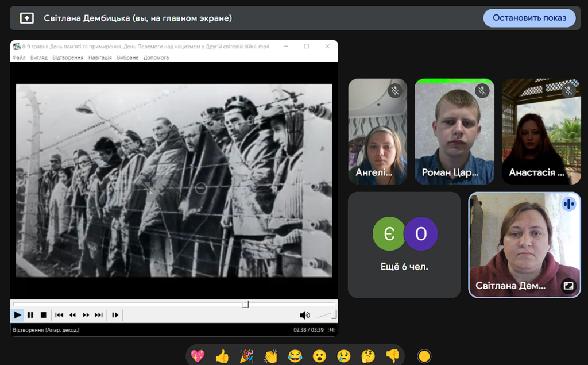Screen dimensions: 588x365
Task: Click the Остановить показ button
Action: point(529,18)
